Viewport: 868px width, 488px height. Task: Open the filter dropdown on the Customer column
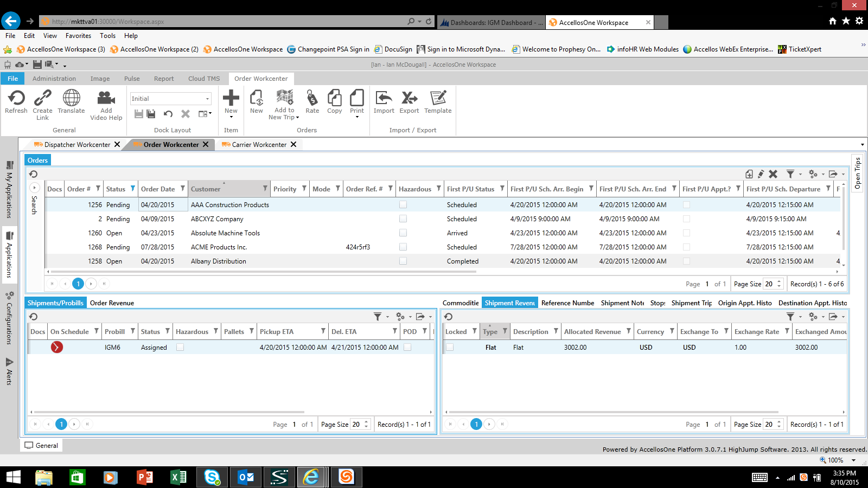pyautogui.click(x=265, y=189)
